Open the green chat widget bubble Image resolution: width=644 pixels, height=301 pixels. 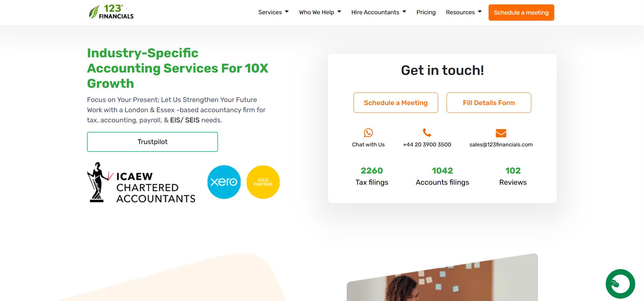[x=620, y=284]
